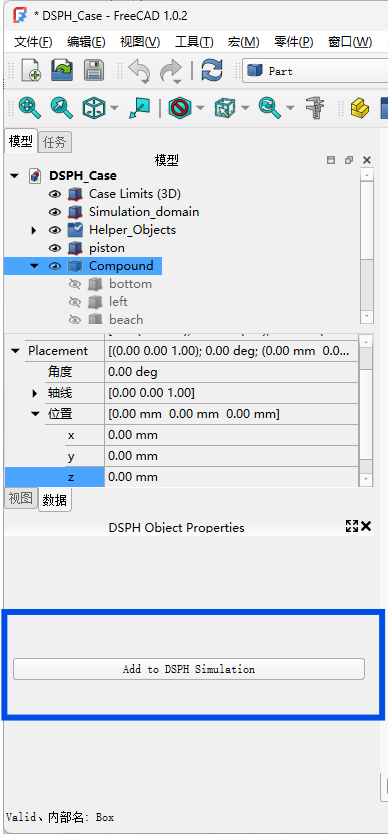Close the 模型 panel
The width and height of the screenshot is (388, 834).
367,160
